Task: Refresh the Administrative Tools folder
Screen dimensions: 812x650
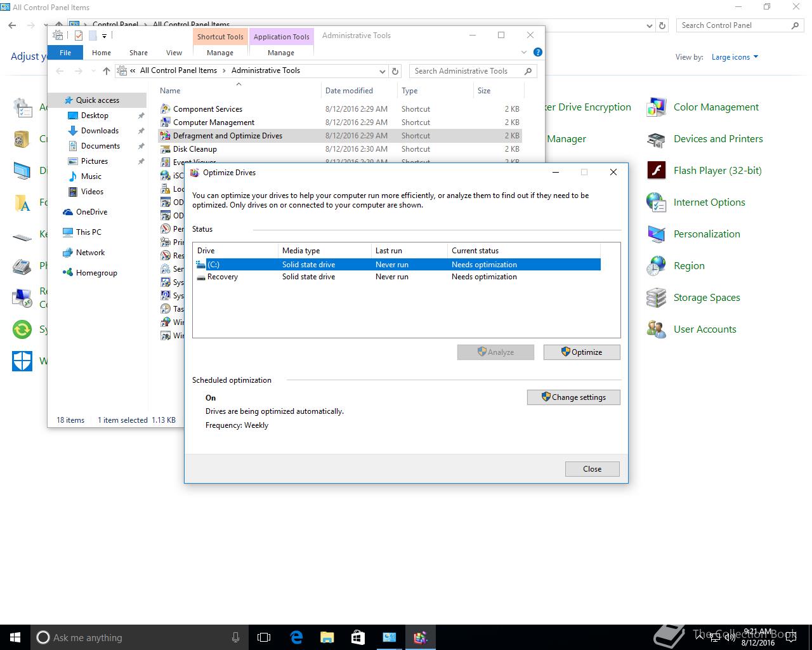Action: pyautogui.click(x=395, y=71)
